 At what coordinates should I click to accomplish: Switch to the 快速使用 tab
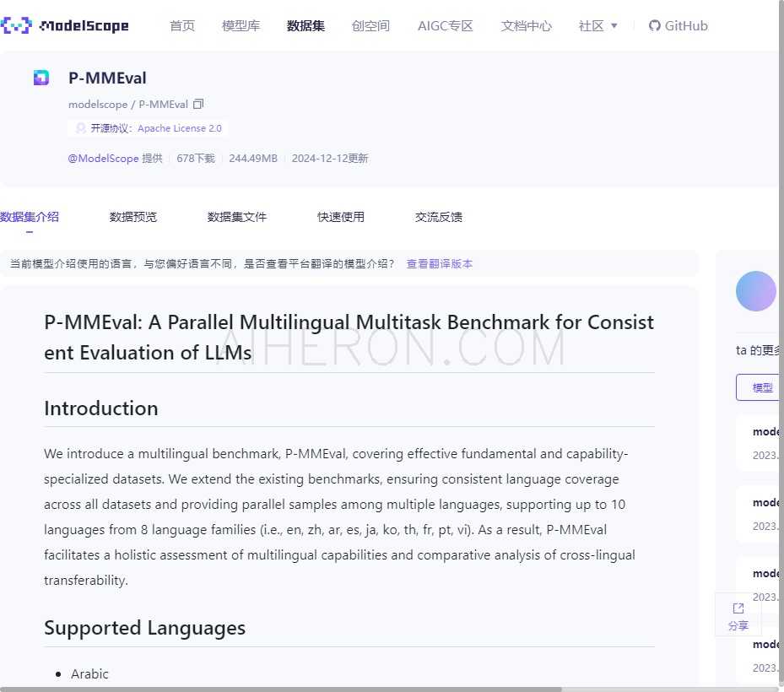click(341, 217)
